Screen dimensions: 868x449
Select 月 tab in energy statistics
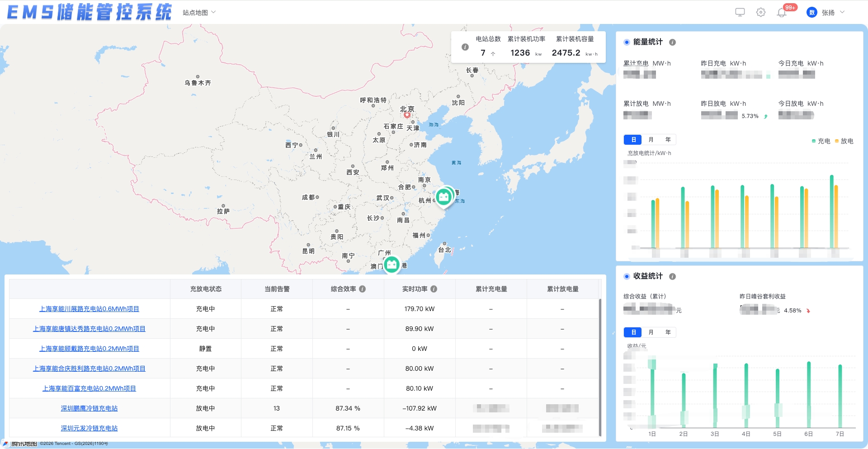click(x=651, y=140)
